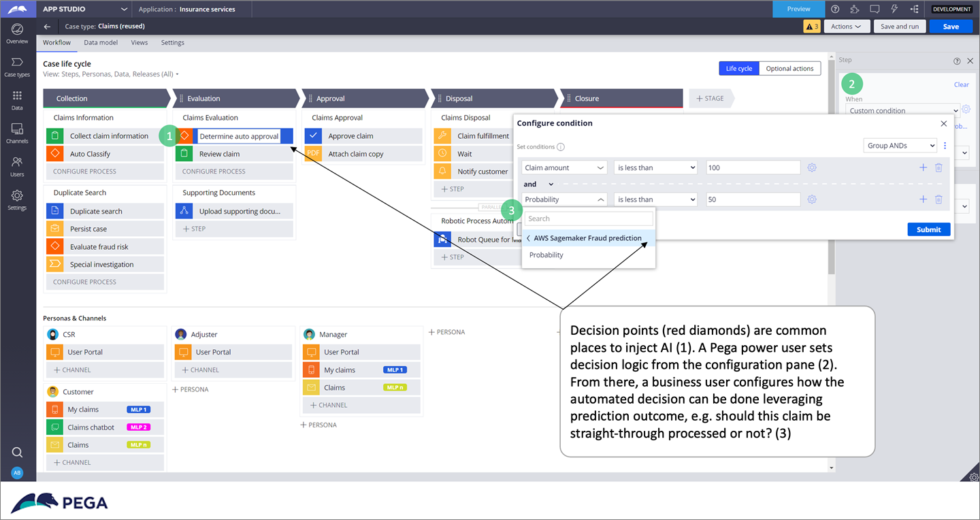
Task: Open the Overview page in the left sidebar
Action: click(18, 33)
